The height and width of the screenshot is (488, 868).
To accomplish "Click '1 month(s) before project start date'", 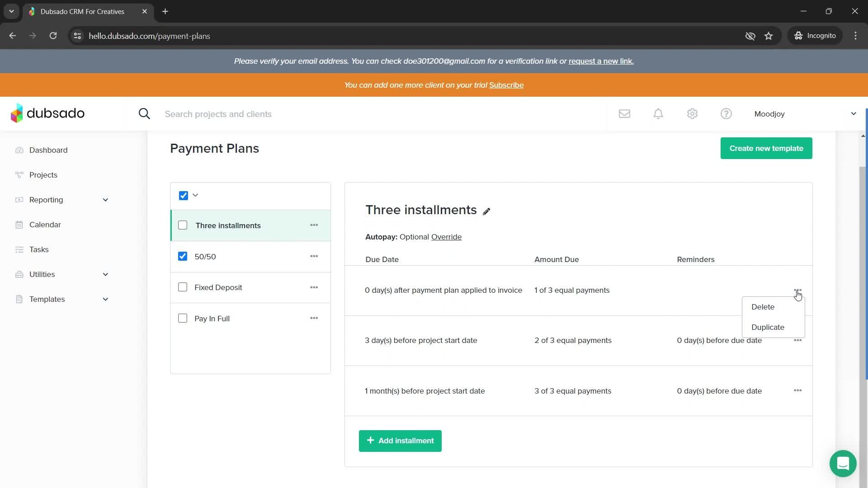I will [425, 391].
